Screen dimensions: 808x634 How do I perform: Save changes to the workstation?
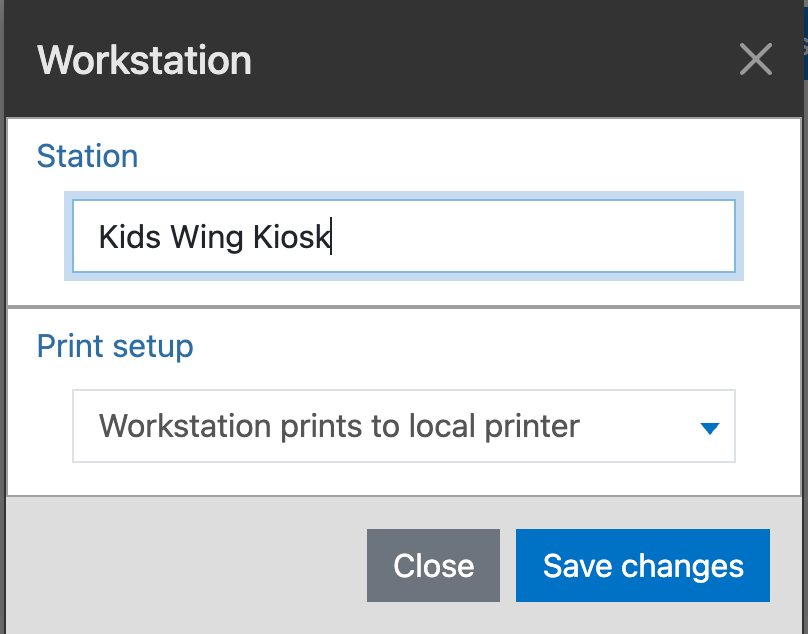point(643,565)
